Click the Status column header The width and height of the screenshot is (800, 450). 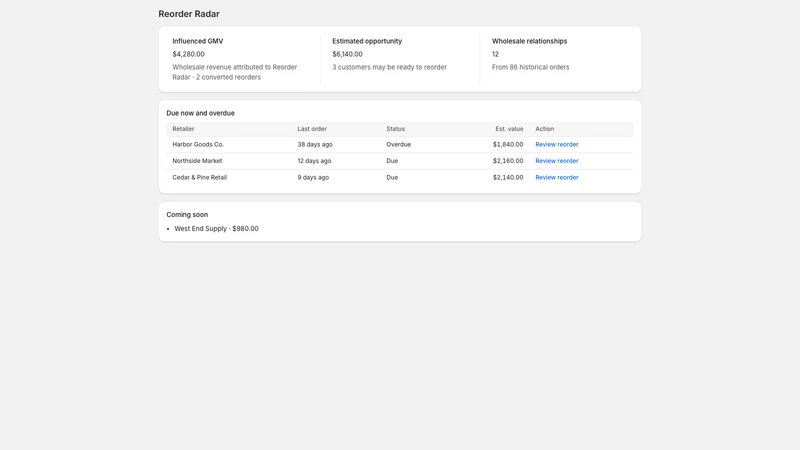(395, 129)
